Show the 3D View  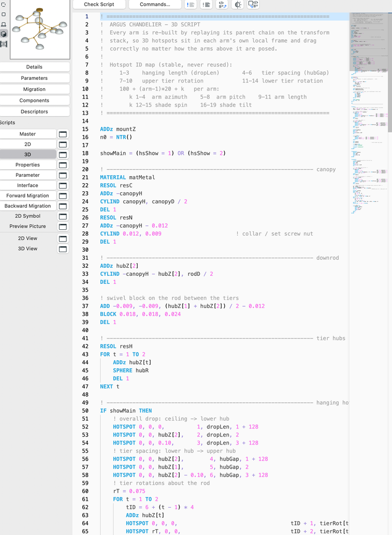28,248
